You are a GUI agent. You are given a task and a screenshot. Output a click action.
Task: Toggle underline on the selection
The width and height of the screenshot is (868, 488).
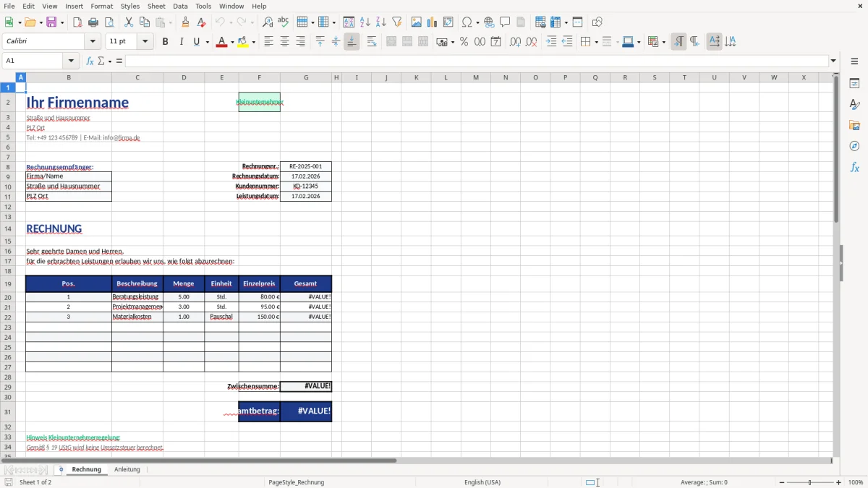tap(195, 42)
